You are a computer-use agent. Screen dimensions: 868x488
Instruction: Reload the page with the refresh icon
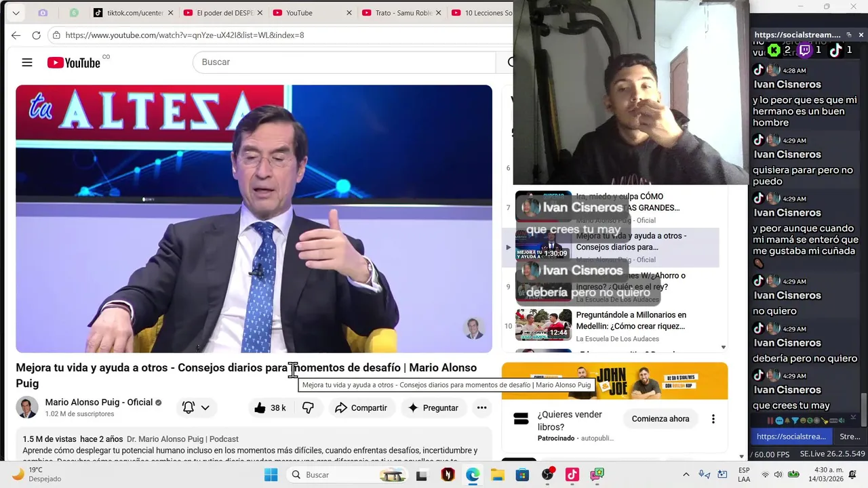coord(37,35)
